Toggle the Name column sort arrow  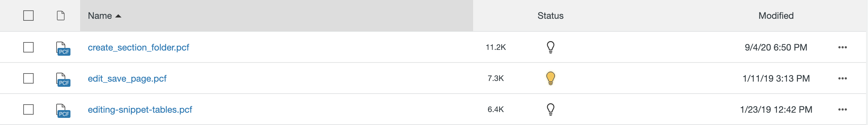point(118,16)
